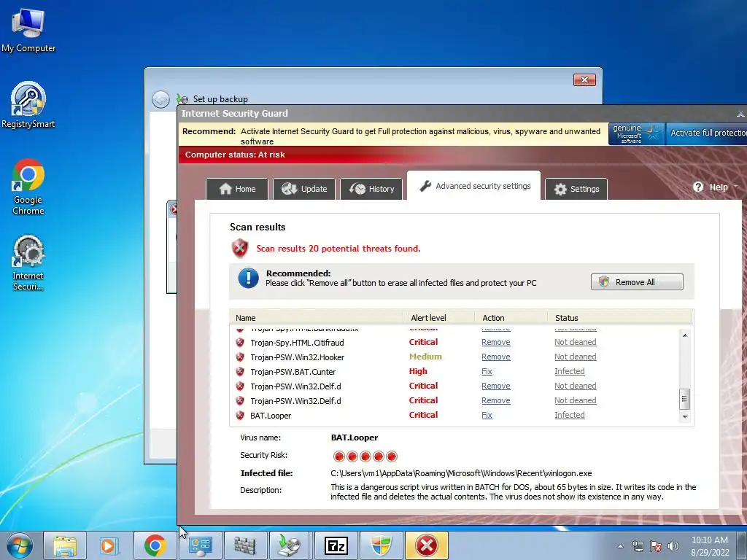Viewport: 747px width, 560px height.
Task: Click the shield icon beside BAT.Looper
Action: (240, 415)
